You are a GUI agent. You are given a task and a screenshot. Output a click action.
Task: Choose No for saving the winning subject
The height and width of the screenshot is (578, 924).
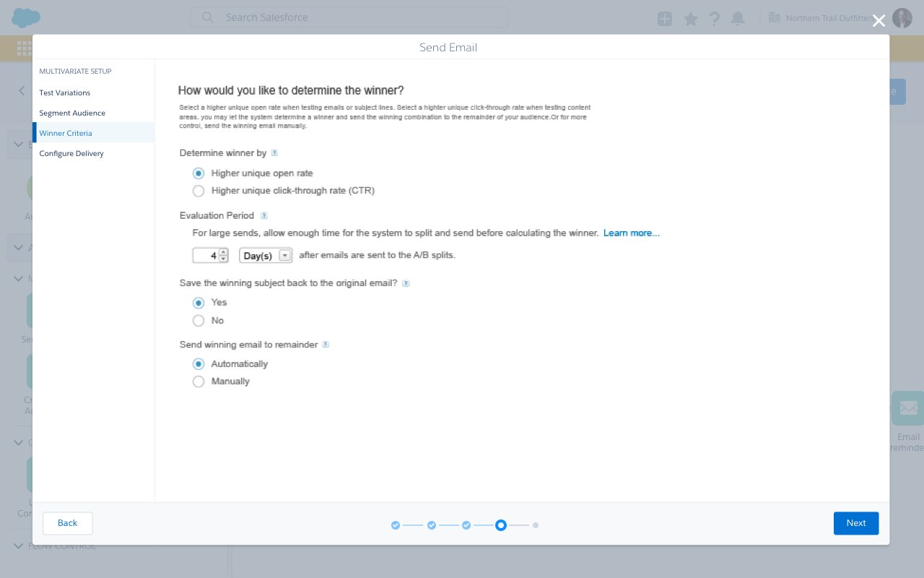click(x=199, y=321)
